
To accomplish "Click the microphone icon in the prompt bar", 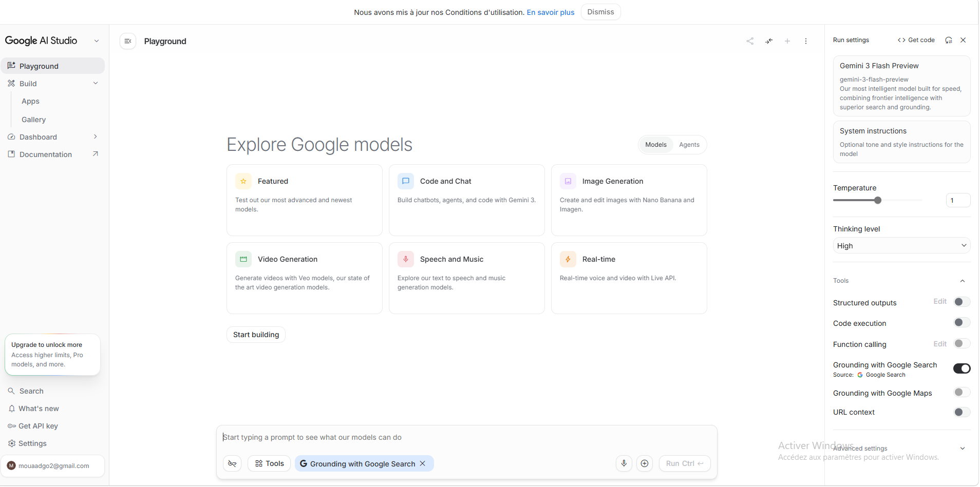I will coord(624,463).
